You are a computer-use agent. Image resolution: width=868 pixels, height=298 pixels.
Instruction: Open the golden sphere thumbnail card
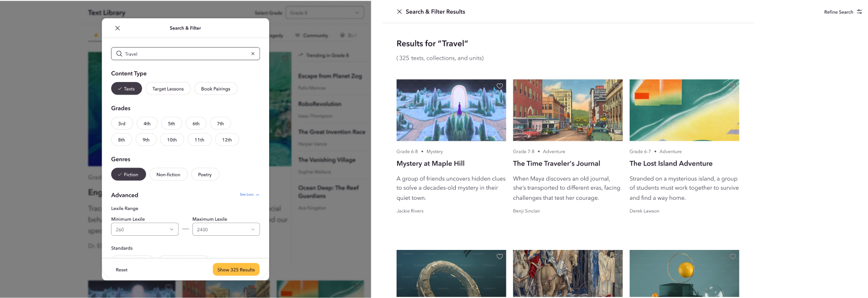tap(684, 273)
